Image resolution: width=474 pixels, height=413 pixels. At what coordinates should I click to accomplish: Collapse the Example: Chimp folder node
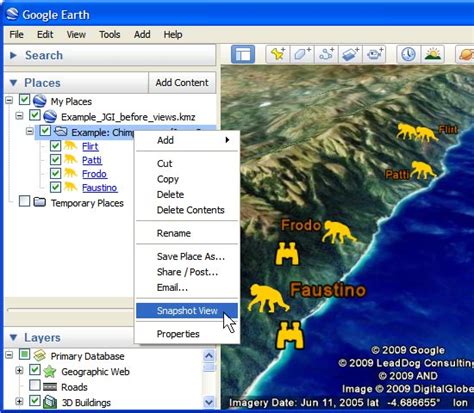30,131
